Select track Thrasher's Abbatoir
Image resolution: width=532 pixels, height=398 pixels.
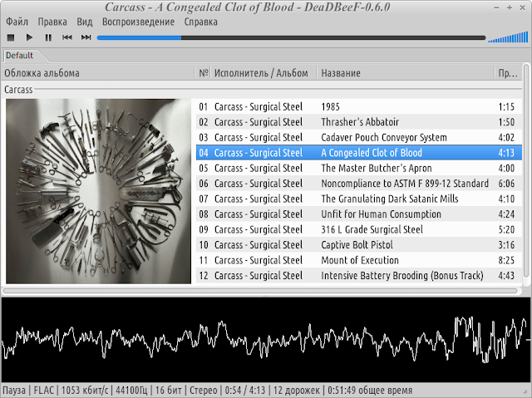point(359,122)
